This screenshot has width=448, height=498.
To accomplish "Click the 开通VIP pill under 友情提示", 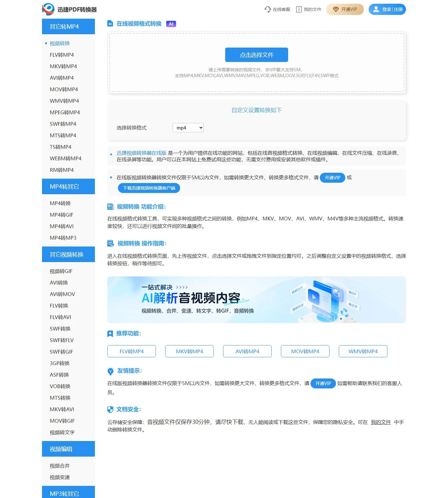I will click(x=323, y=383).
